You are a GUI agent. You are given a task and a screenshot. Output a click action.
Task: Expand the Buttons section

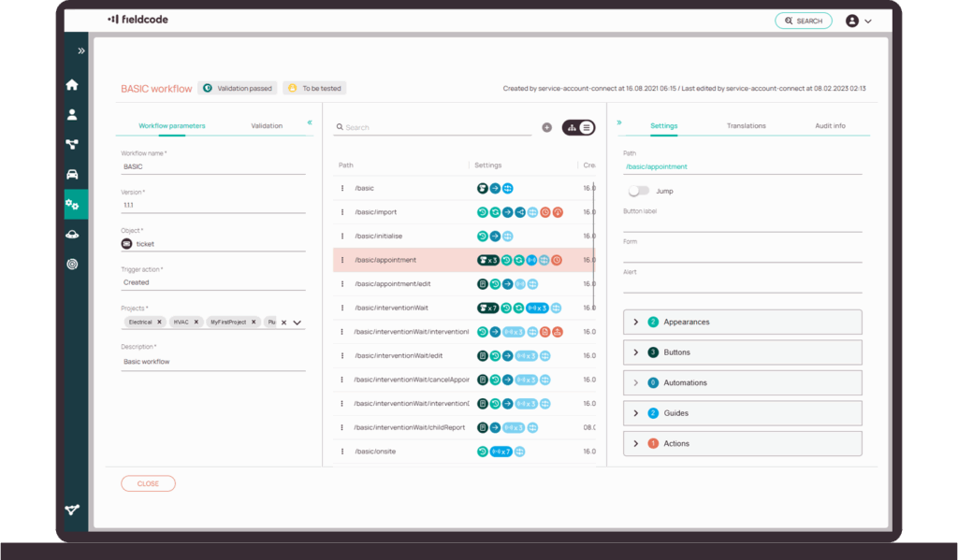click(636, 352)
